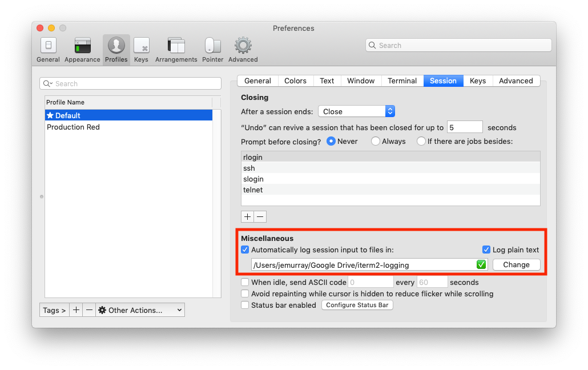588x370 pixels.
Task: Open the Arrangements preferences icon
Action: [x=176, y=49]
